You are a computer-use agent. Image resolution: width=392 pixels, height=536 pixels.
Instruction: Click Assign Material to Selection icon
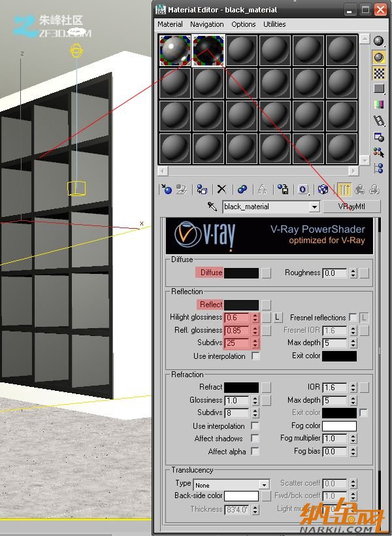(x=202, y=189)
